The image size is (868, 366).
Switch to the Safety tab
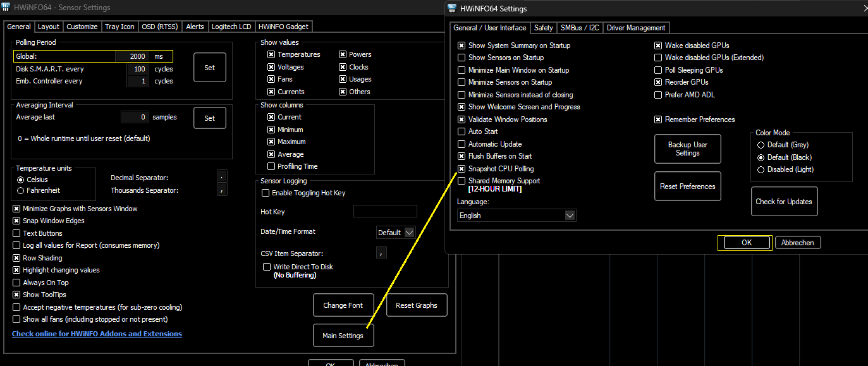(544, 28)
